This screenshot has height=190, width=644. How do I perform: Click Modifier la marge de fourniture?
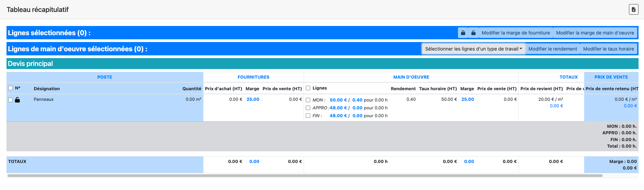click(x=516, y=33)
